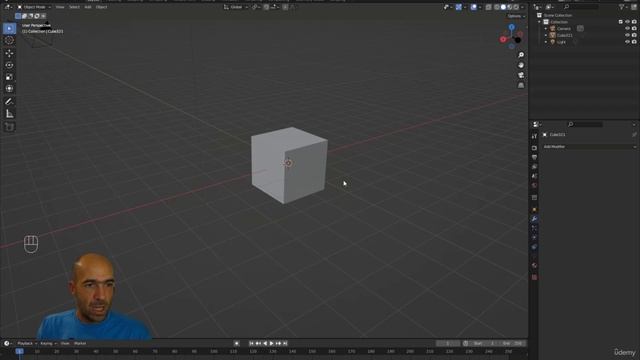
Task: Switch to wireframe viewport shading
Action: click(x=497, y=7)
